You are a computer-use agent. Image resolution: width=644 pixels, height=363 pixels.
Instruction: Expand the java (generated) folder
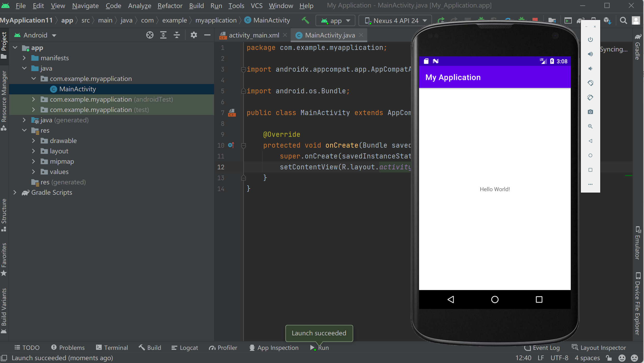24,120
